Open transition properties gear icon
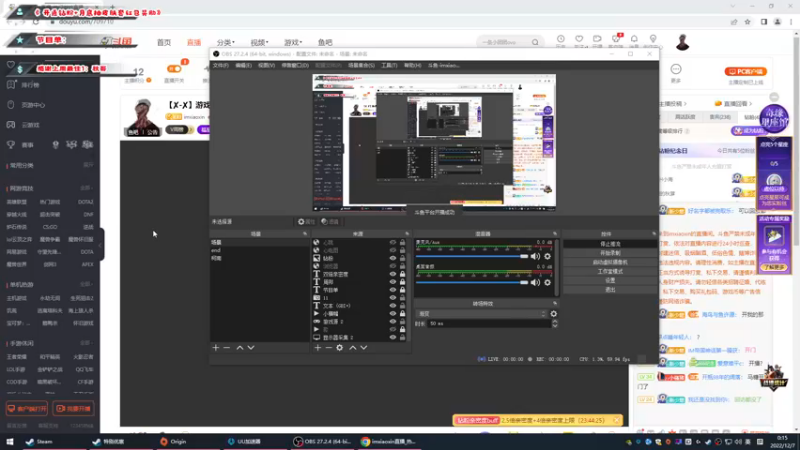The image size is (800, 450). (x=554, y=314)
